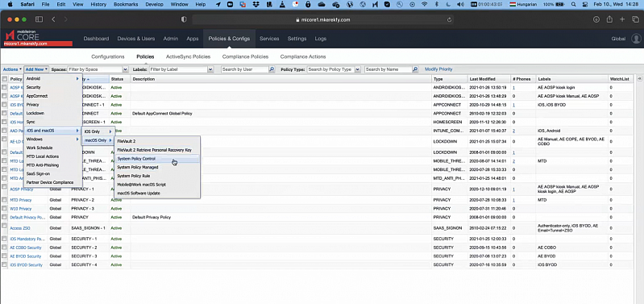Click magnifier icon next to Search by User
The width and height of the screenshot is (644, 304).
(x=272, y=69)
